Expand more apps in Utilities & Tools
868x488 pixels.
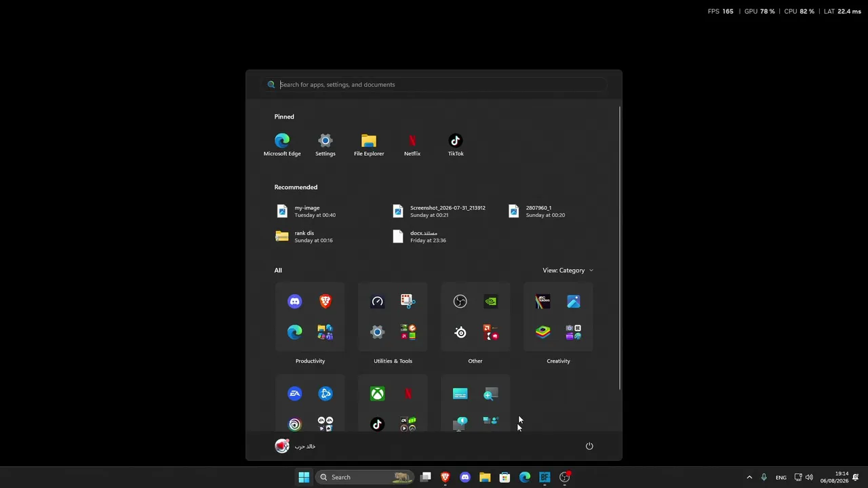[x=408, y=332]
